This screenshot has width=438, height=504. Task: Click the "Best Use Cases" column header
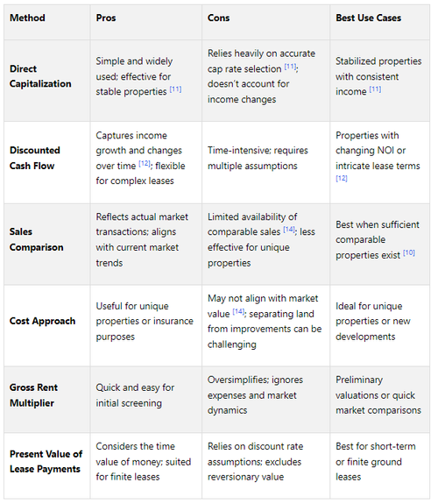coord(368,18)
